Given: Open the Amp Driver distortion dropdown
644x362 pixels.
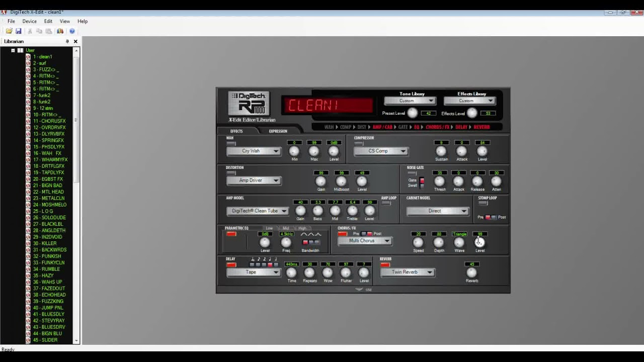Looking at the screenshot, I should pyautogui.click(x=254, y=180).
